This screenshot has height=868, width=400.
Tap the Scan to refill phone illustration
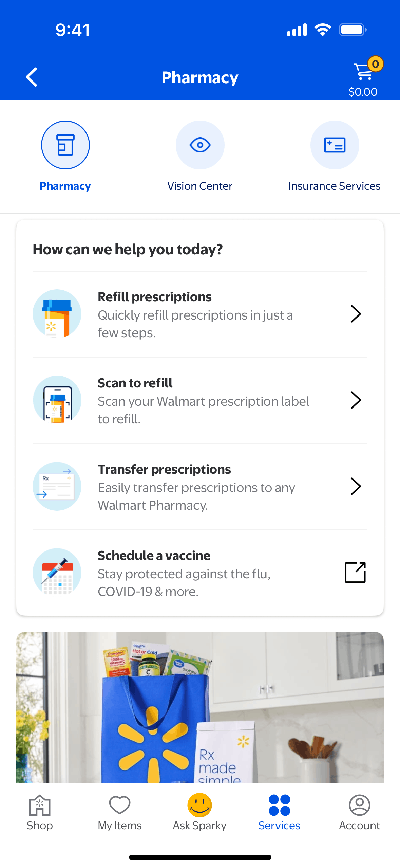click(57, 400)
